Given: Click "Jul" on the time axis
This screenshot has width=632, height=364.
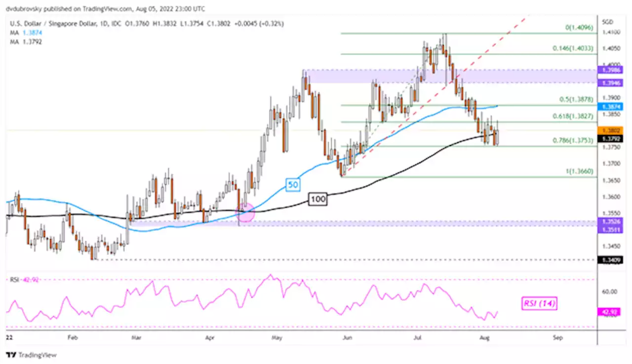Looking at the screenshot, I should click(418, 338).
